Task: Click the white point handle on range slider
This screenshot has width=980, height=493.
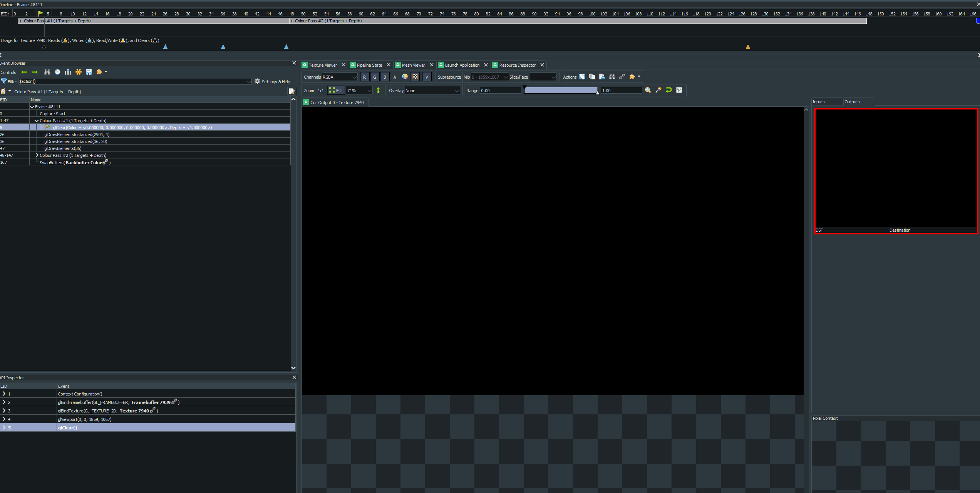Action: 598,93
